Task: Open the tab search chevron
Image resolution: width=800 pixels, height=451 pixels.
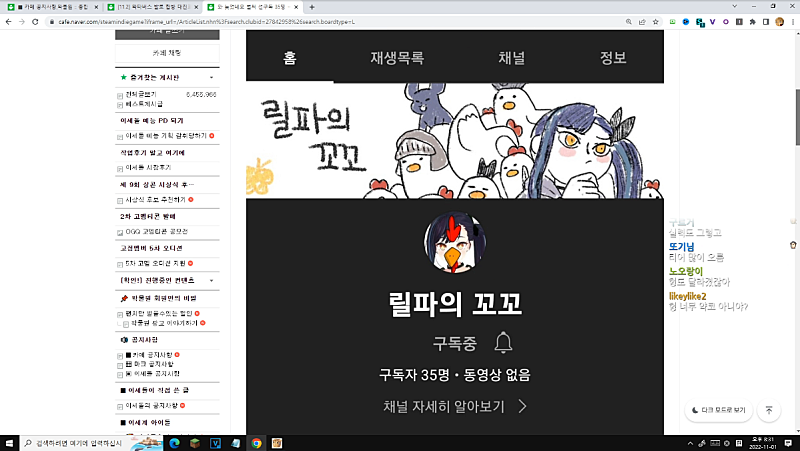Action: coord(735,7)
